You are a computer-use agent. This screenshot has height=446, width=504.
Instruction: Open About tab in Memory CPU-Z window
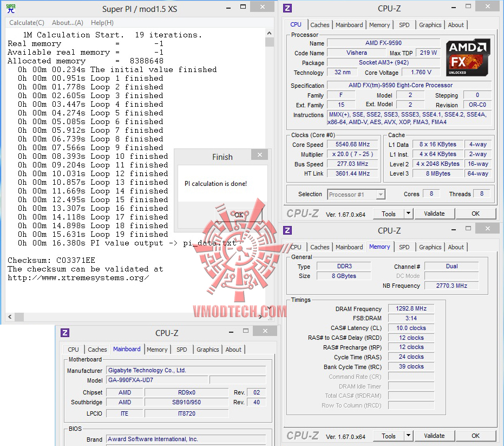click(x=456, y=247)
